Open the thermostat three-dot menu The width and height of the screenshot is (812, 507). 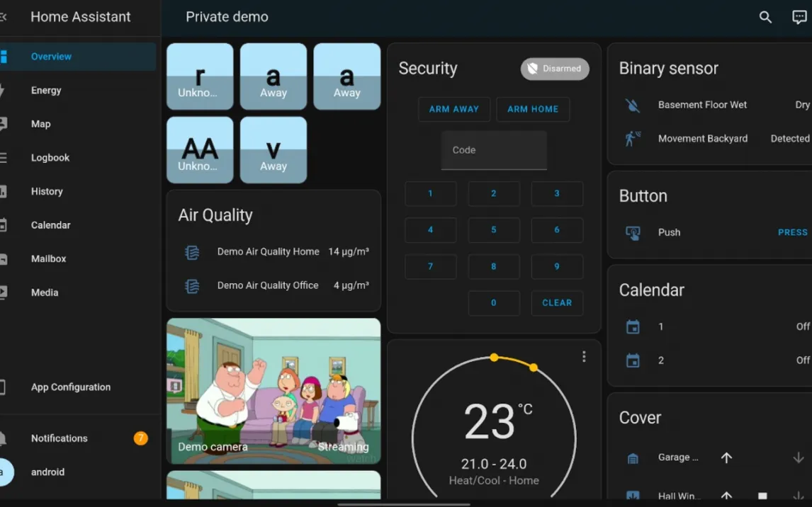(x=584, y=357)
